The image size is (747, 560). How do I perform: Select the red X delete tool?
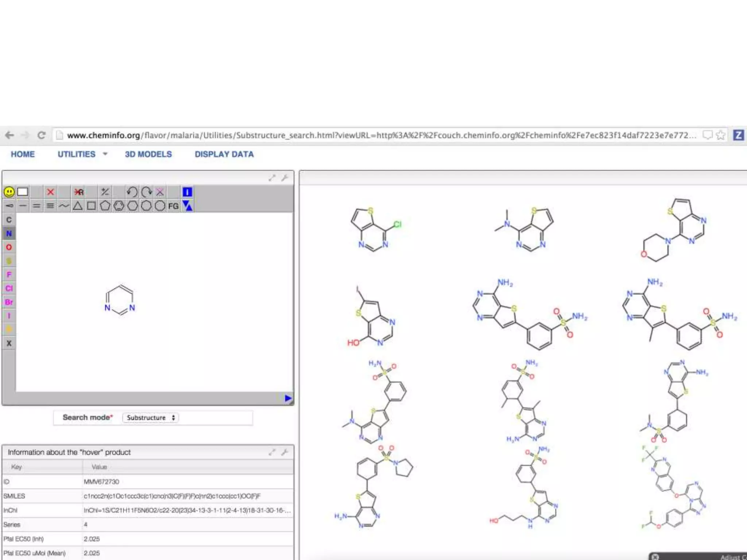50,192
